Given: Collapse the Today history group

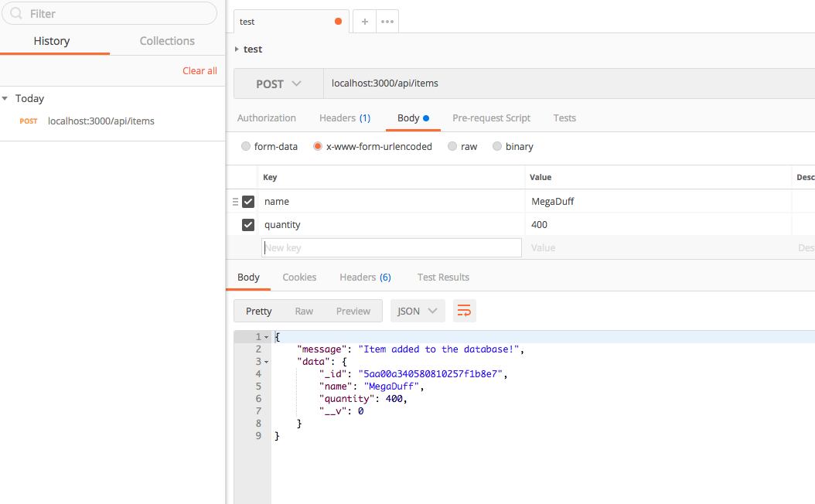Looking at the screenshot, I should 5,98.
